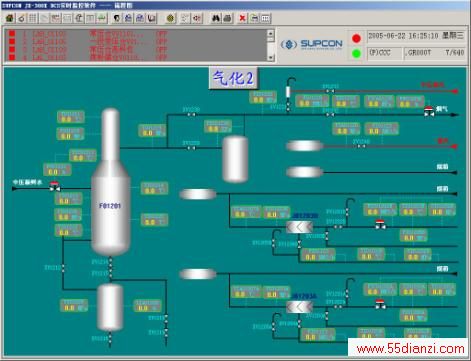This screenshot has width=471, height=361.
Task: Click the speaker mute alarm icon
Action: 197,18
